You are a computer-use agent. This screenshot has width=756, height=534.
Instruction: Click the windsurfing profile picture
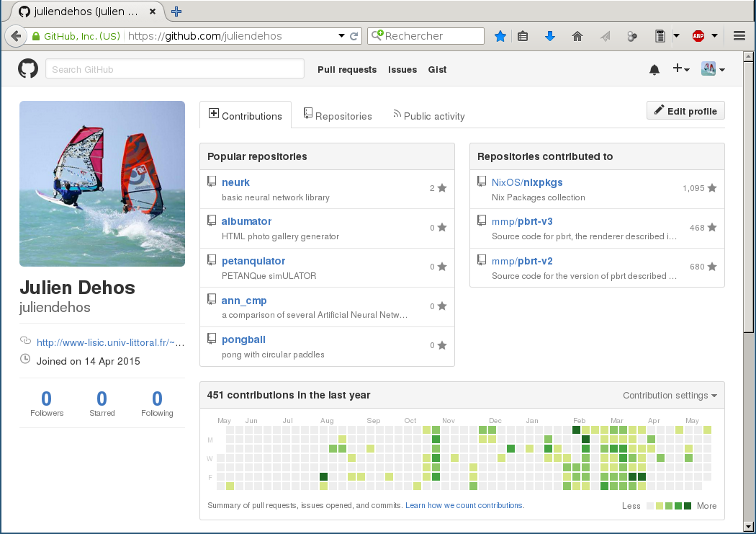102,184
